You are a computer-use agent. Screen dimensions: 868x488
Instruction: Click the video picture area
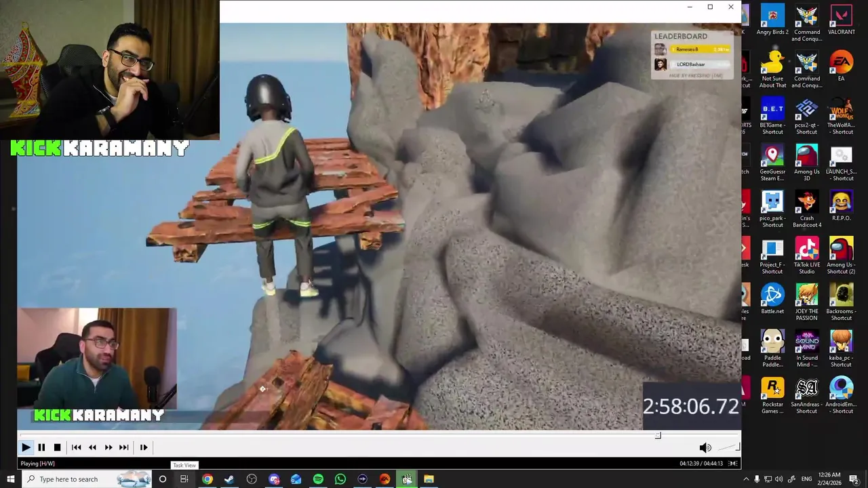[378, 226]
